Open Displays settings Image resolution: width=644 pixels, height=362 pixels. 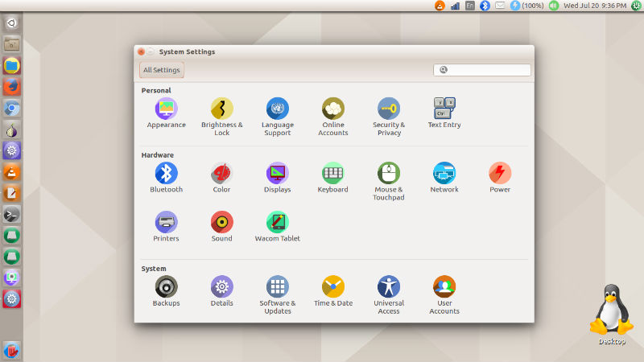278,178
